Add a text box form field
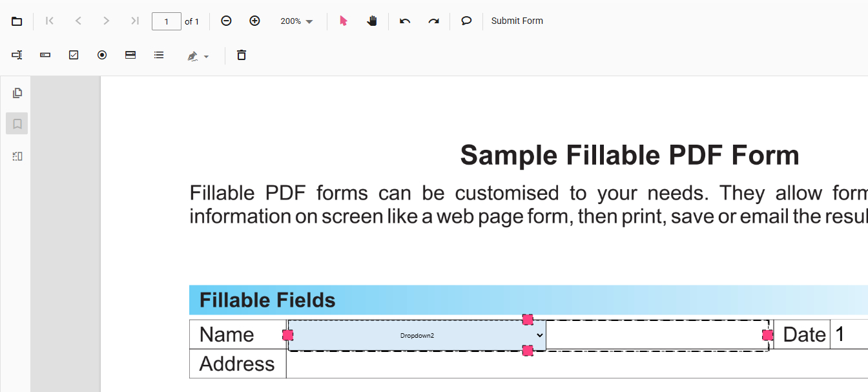 click(x=17, y=56)
